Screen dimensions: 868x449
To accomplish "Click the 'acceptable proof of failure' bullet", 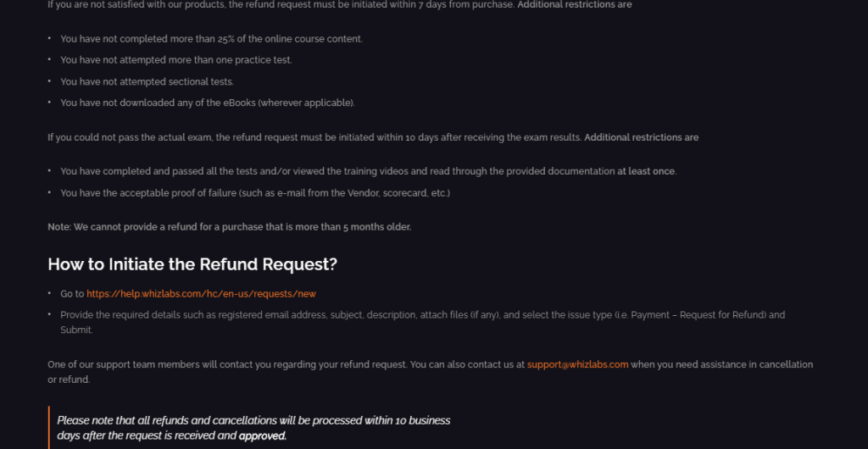I will coord(255,192).
